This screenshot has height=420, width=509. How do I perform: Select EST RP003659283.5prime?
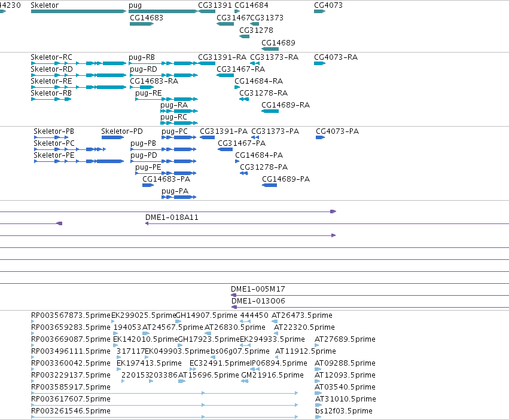coord(71,327)
